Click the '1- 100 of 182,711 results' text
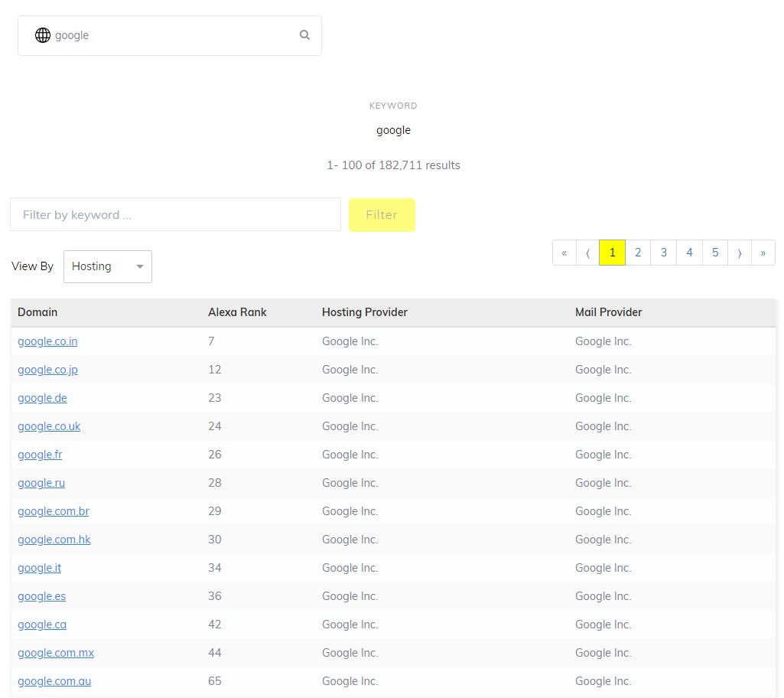Viewport: 784px width, 698px height. point(393,165)
